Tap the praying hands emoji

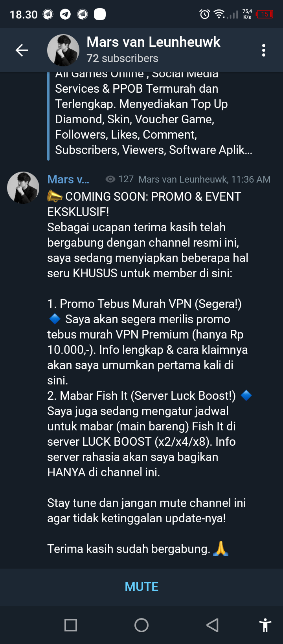pyautogui.click(x=221, y=548)
